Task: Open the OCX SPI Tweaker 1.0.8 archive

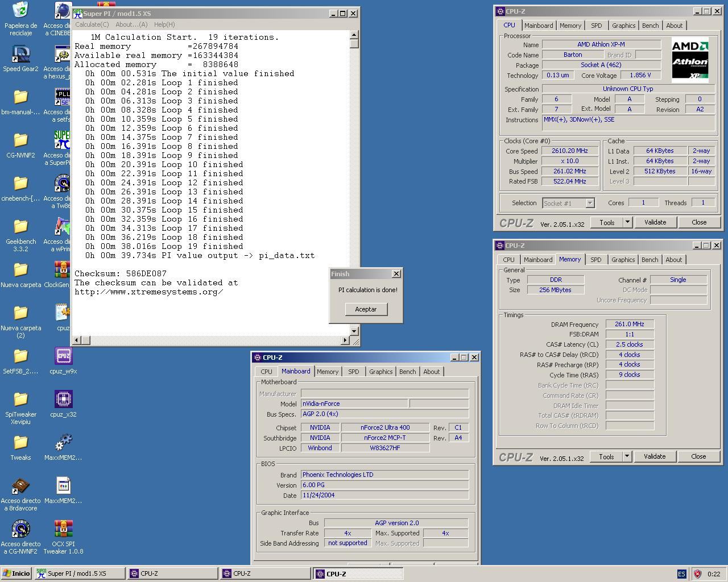Action: pyautogui.click(x=63, y=529)
